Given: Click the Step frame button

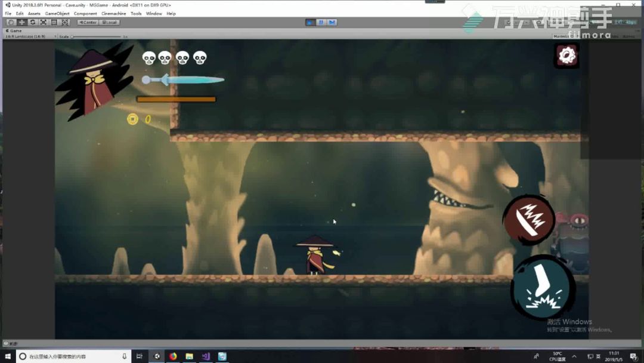Looking at the screenshot, I should click(x=332, y=22).
